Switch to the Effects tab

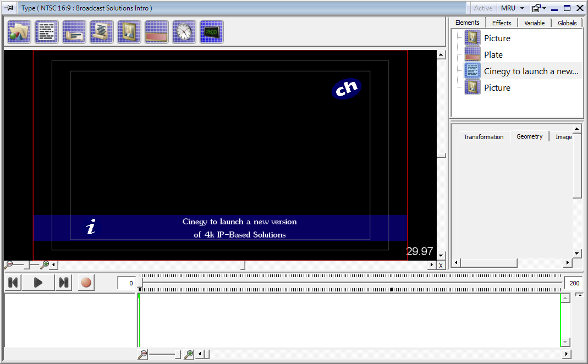(x=502, y=23)
